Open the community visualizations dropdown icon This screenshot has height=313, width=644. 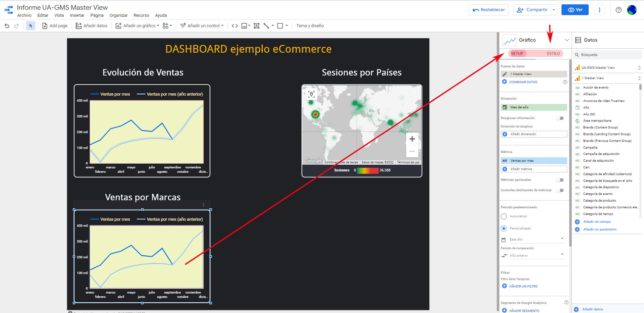pyautogui.click(x=167, y=26)
